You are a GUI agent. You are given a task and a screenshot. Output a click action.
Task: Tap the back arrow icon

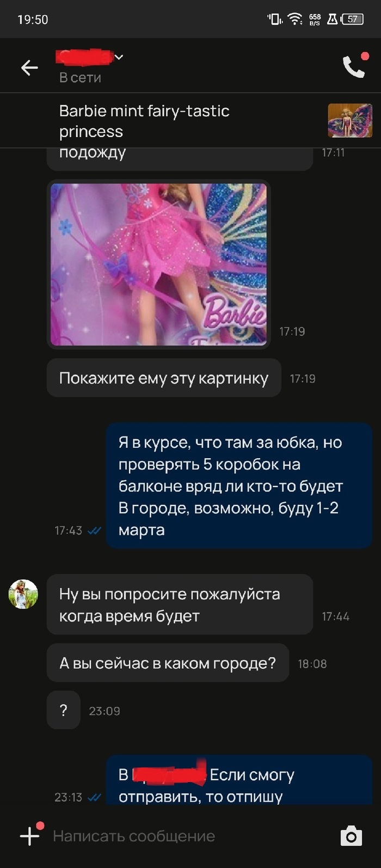point(29,67)
